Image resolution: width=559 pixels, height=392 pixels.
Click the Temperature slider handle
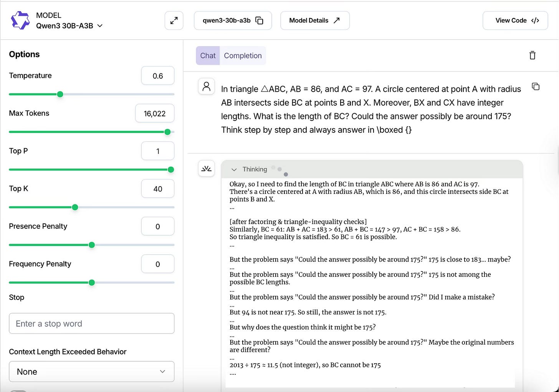coord(60,94)
